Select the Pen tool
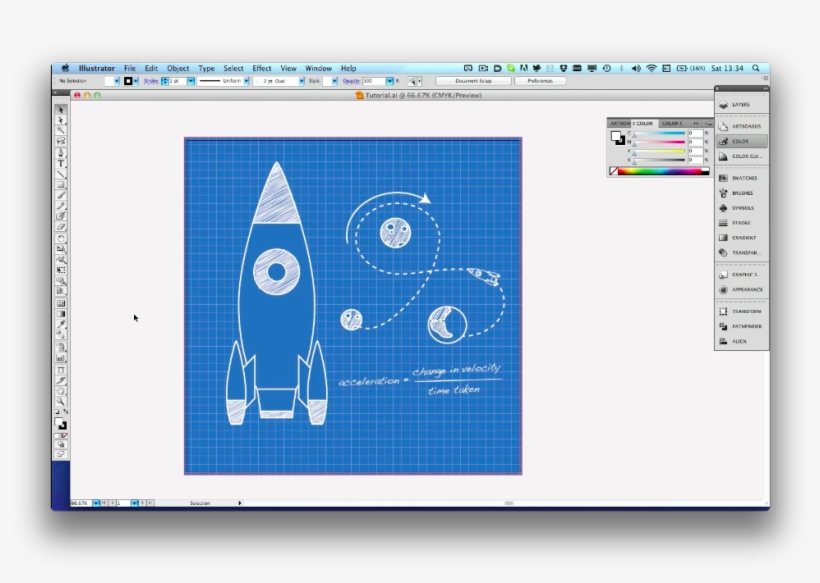This screenshot has width=820, height=583. [x=61, y=152]
